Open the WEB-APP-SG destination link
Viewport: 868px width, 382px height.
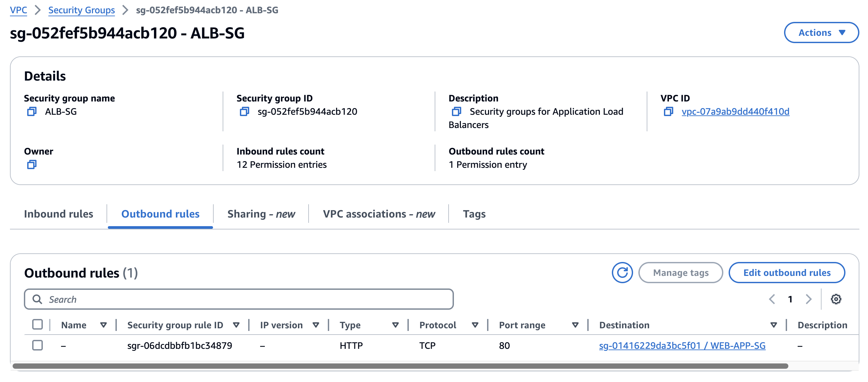coord(682,346)
